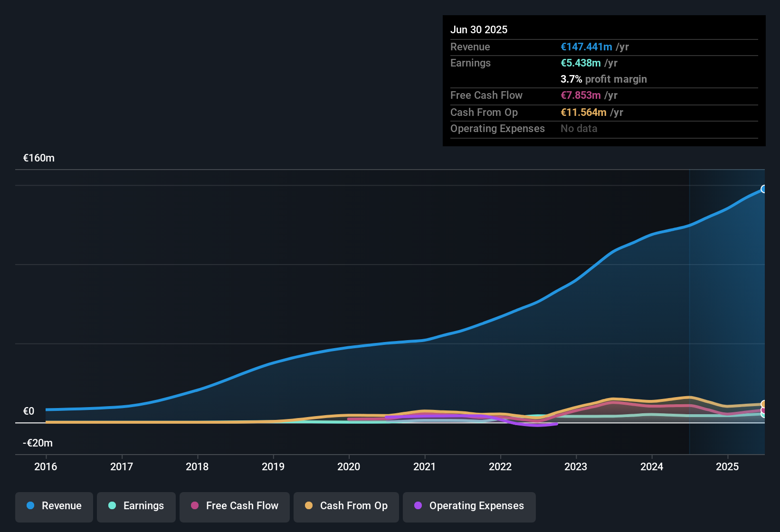Click the purple Operating Expenses legend dot
The width and height of the screenshot is (780, 532).
pos(418,506)
